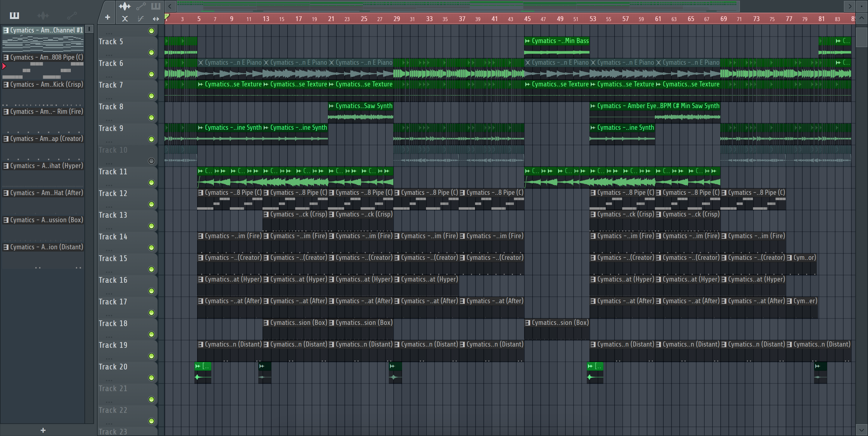Viewport: 868px width, 436px height.
Task: Unmute Track 10 using its grey light
Action: click(x=152, y=161)
